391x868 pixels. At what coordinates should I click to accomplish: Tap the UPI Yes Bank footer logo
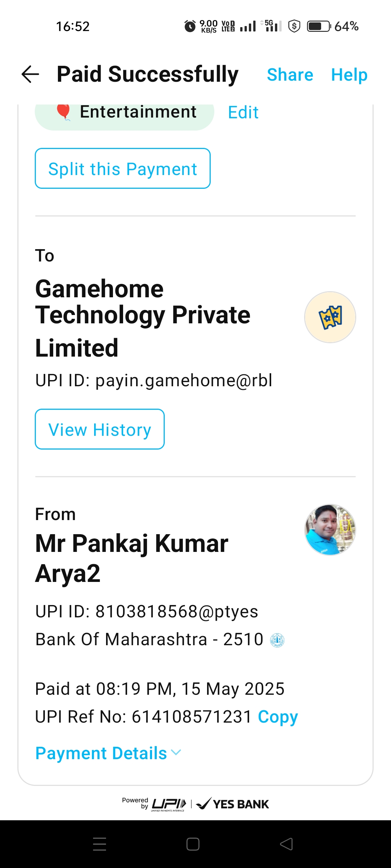pyautogui.click(x=195, y=804)
